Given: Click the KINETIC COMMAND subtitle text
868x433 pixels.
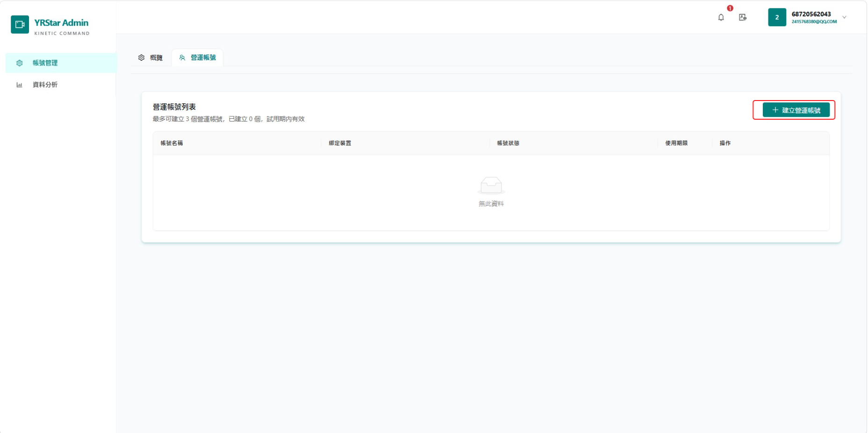Looking at the screenshot, I should point(62,33).
